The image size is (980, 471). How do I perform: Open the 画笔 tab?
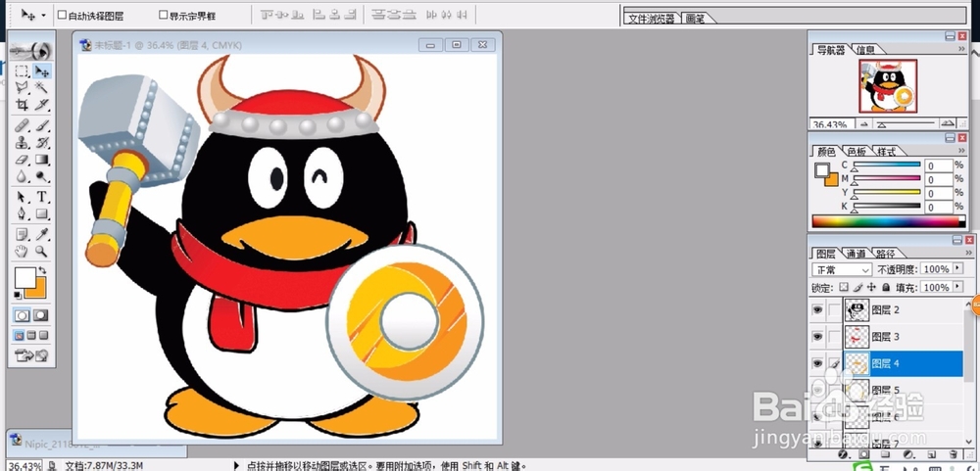[x=695, y=19]
